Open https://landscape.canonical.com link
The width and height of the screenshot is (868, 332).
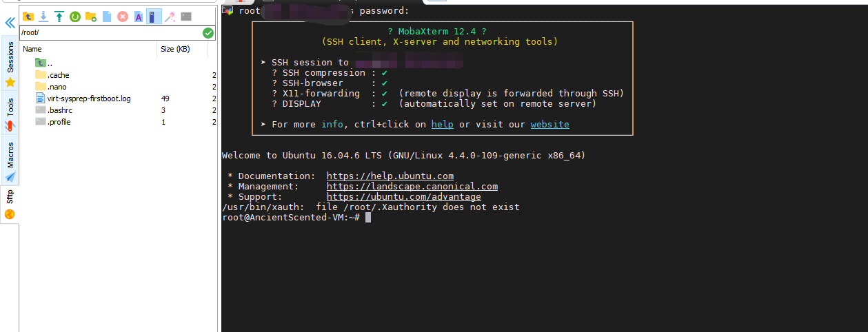coord(412,187)
